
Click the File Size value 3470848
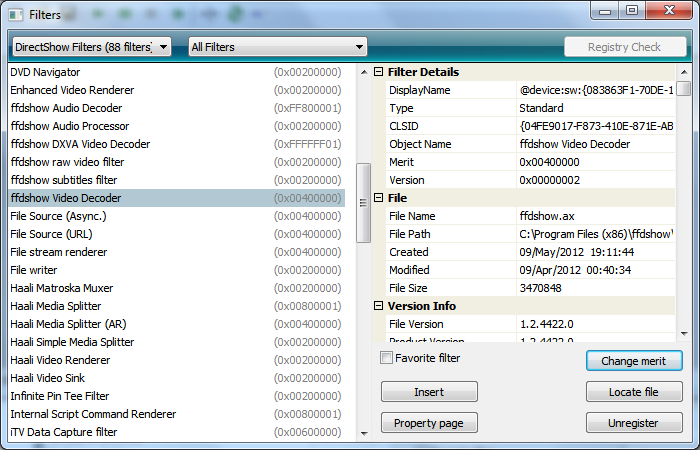pos(596,288)
